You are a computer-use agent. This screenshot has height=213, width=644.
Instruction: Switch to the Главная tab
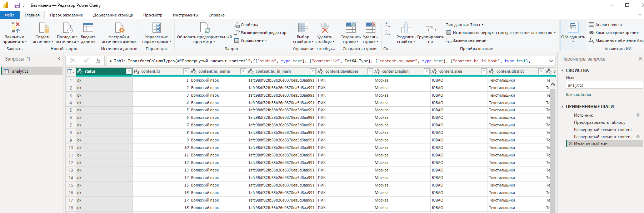(32, 15)
